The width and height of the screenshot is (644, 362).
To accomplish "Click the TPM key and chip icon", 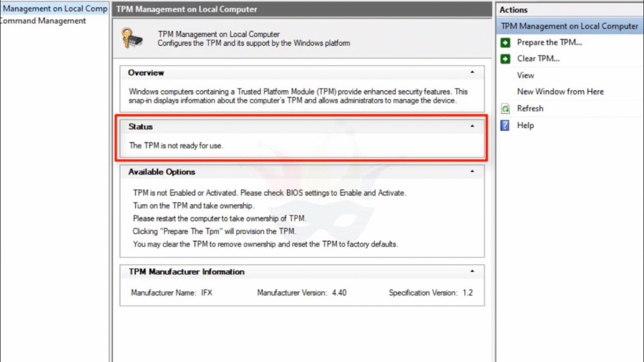I will pos(132,38).
